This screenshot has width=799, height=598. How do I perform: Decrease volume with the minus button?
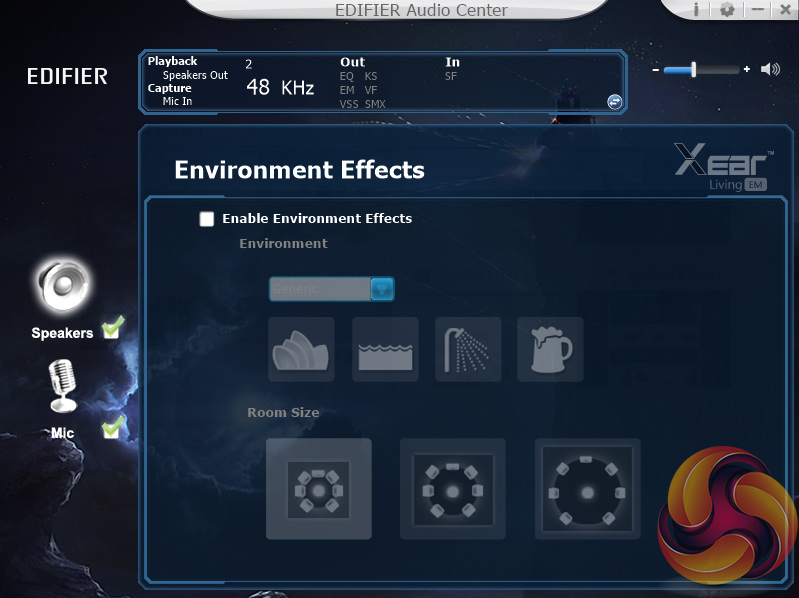tap(656, 69)
